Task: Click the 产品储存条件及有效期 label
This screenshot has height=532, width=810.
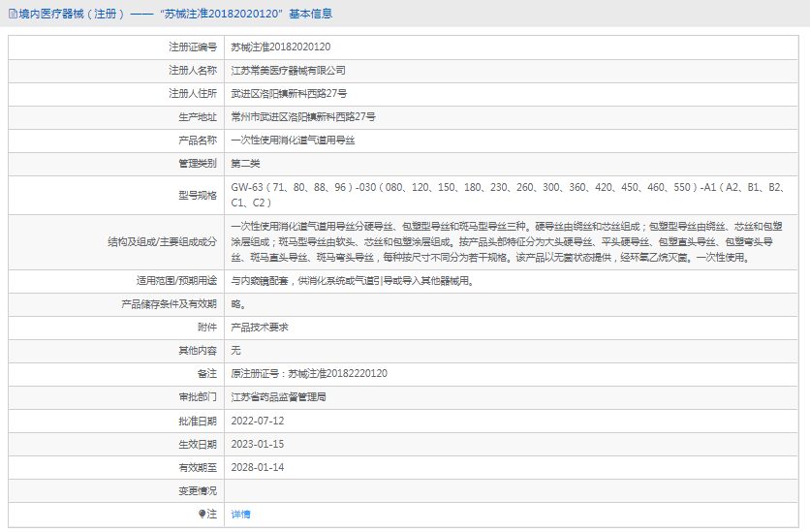Action: pyautogui.click(x=169, y=304)
